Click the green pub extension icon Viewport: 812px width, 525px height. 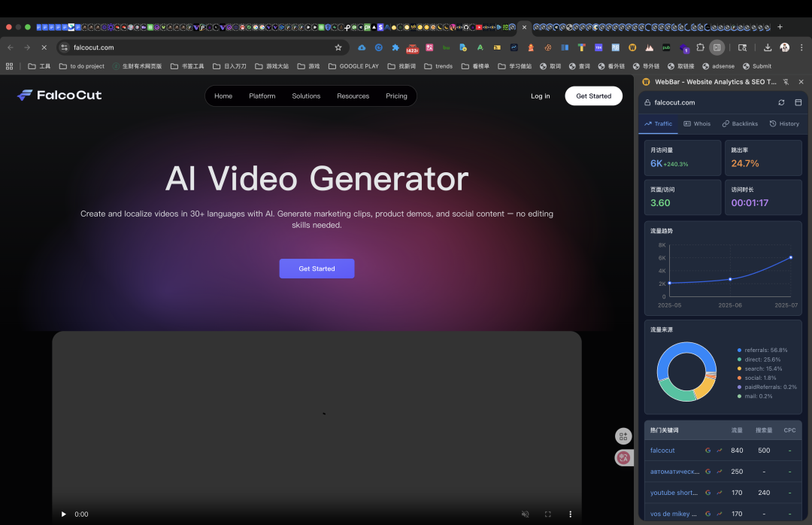[x=666, y=47]
